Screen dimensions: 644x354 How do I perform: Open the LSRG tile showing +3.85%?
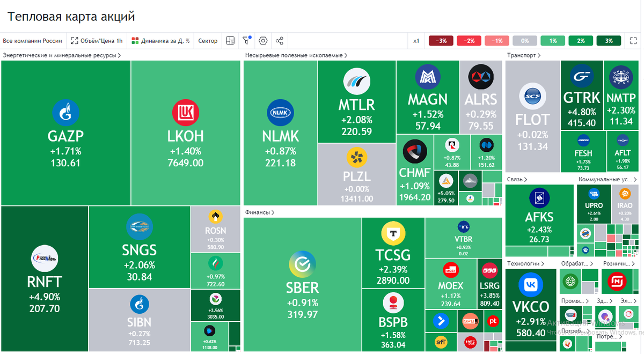(x=489, y=284)
